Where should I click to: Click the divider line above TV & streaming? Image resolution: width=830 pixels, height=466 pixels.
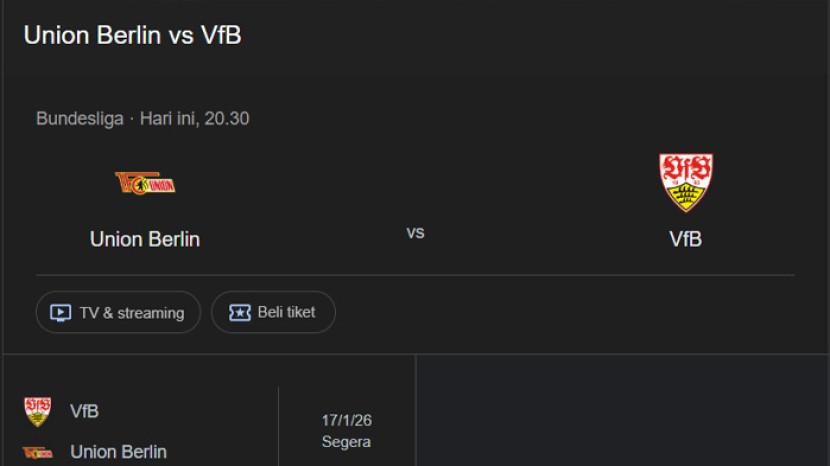[415, 275]
